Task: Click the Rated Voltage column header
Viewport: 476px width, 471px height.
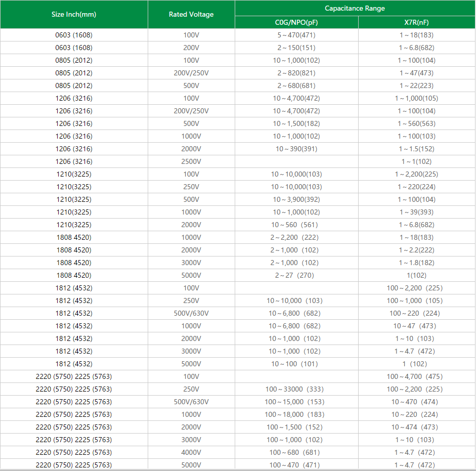Action: click(x=191, y=14)
